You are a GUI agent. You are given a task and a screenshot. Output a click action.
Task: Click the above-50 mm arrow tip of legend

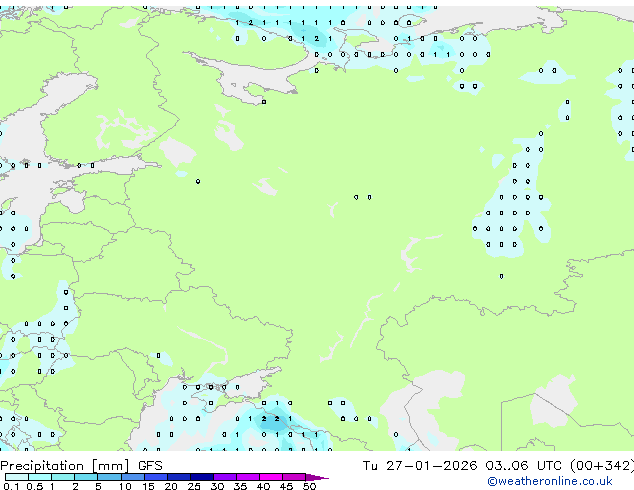(x=317, y=477)
